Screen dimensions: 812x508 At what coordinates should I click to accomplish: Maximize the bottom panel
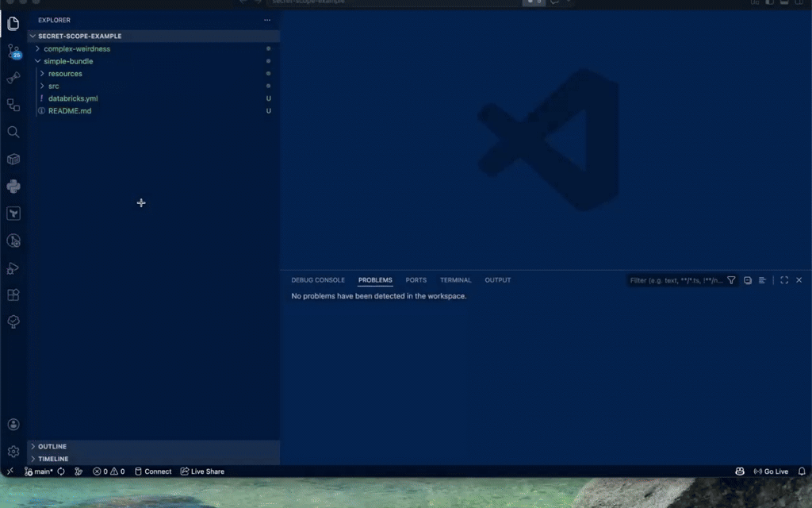784,280
